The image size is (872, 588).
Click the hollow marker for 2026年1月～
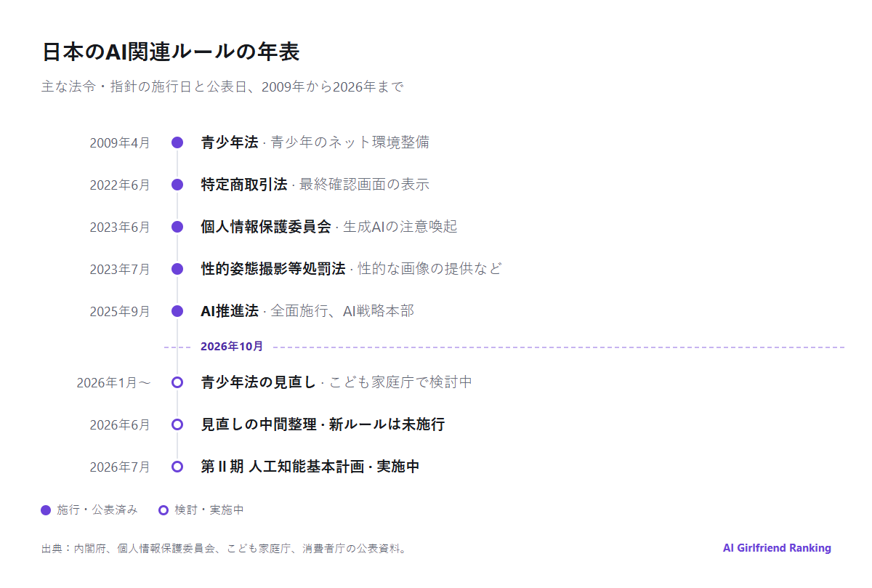(x=177, y=382)
